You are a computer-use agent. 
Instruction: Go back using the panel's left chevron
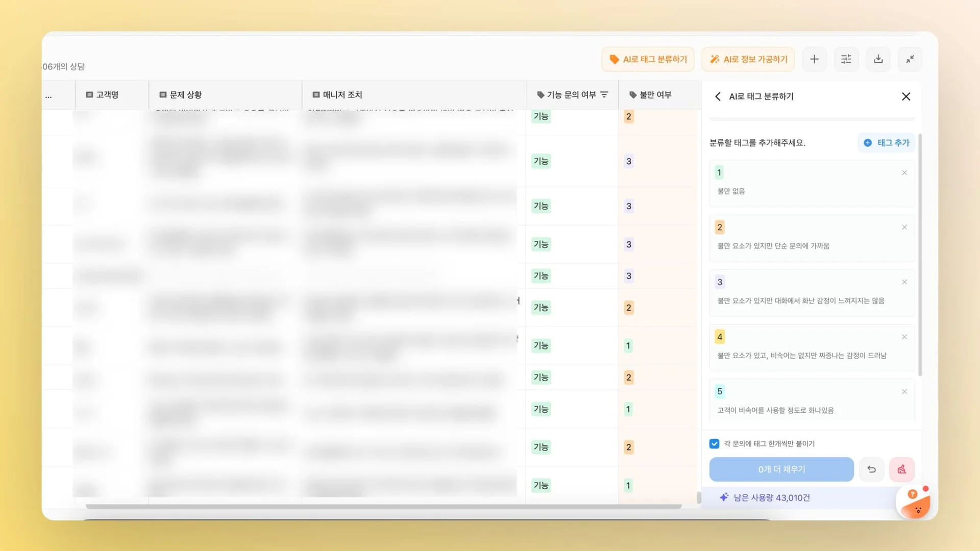pyautogui.click(x=718, y=96)
